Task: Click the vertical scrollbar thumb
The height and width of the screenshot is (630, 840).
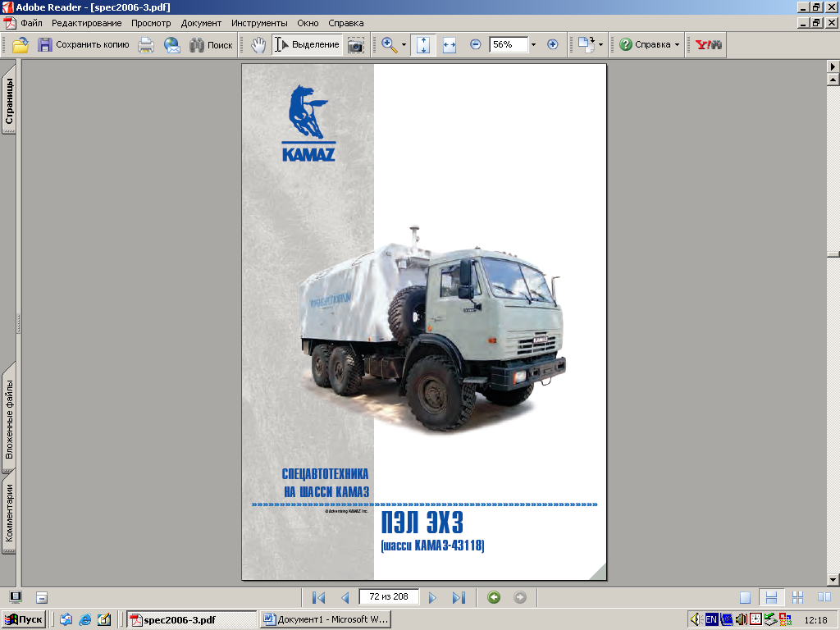Action: click(833, 254)
